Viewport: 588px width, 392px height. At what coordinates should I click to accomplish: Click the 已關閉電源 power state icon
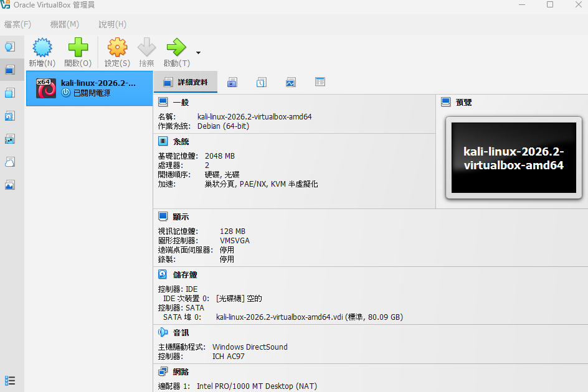tap(65, 93)
